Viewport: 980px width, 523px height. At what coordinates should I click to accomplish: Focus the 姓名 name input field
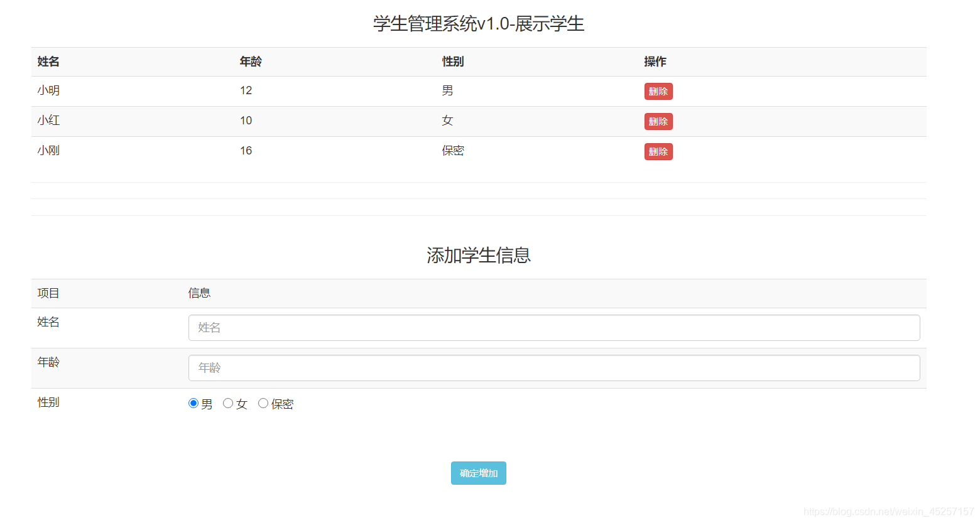point(554,328)
